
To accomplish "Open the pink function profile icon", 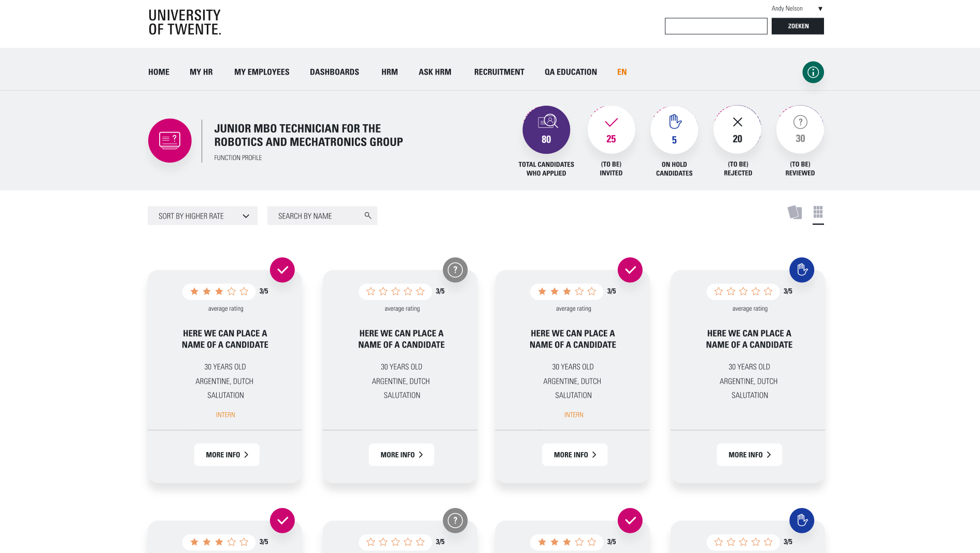I will click(x=169, y=140).
